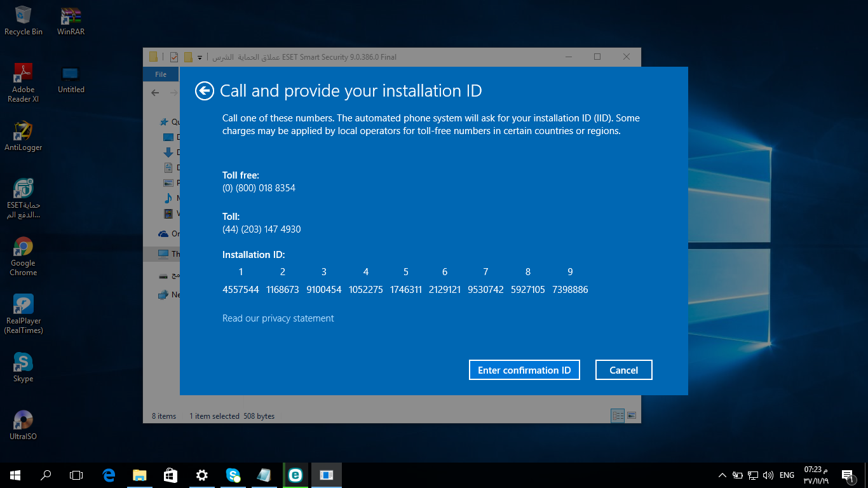The width and height of the screenshot is (868, 488).
Task: Change the ENG input language indicator
Action: pyautogui.click(x=787, y=475)
